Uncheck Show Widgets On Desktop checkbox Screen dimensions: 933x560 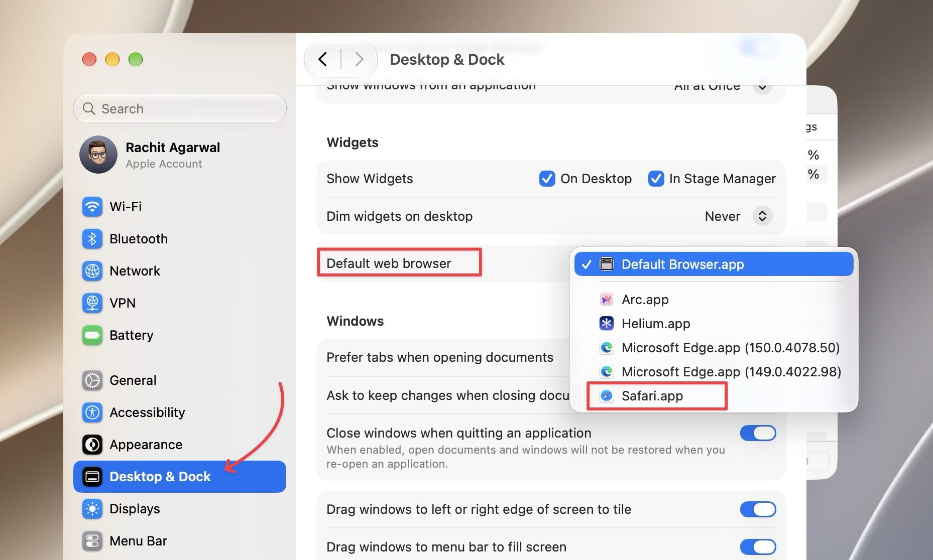pos(547,179)
